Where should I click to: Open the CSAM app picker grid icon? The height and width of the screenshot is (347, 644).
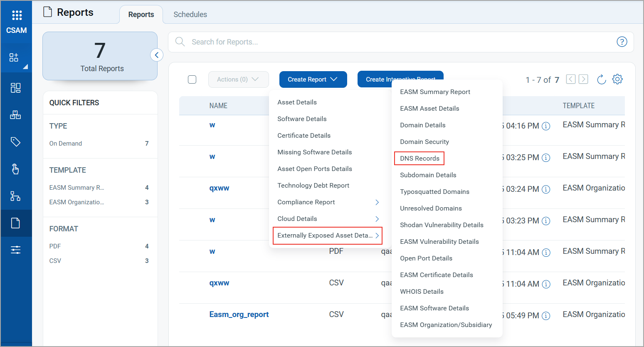[17, 15]
